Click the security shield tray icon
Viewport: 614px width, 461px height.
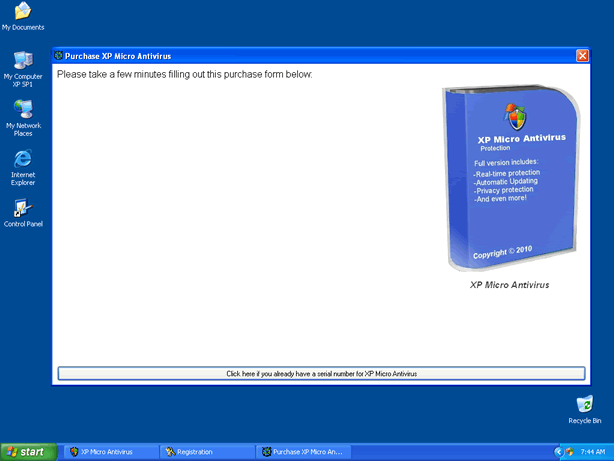569,452
